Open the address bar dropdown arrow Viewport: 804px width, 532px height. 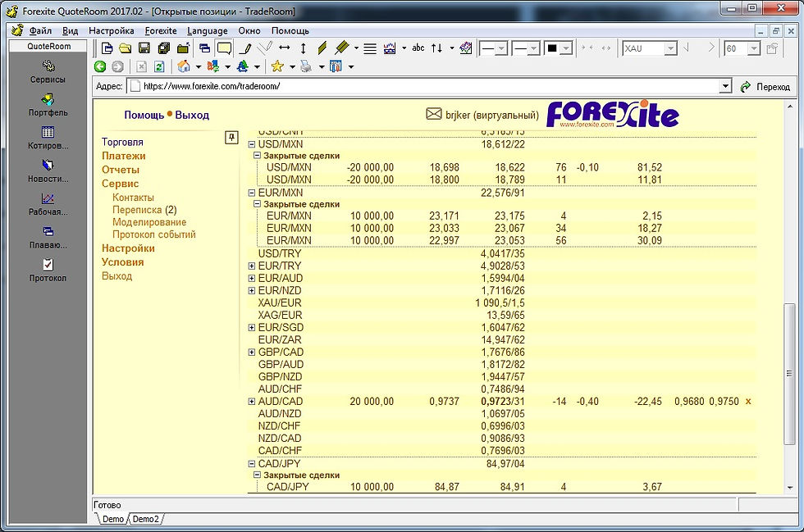point(725,86)
